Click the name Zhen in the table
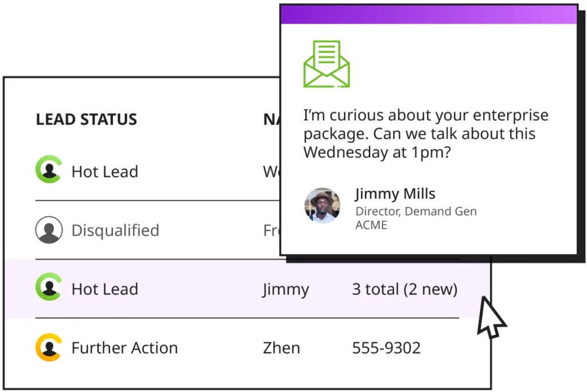Viewport: 587px width, 392px height. coord(281,348)
